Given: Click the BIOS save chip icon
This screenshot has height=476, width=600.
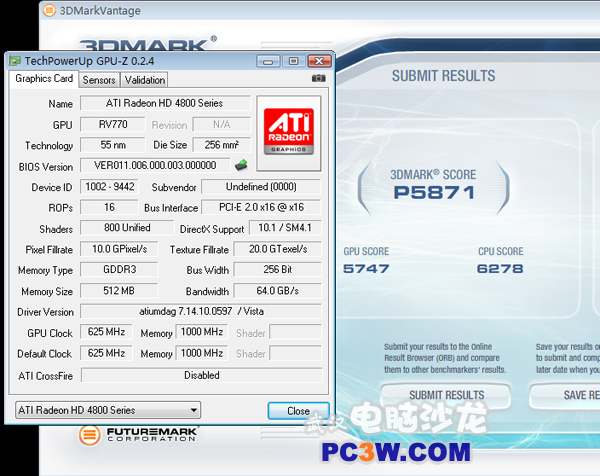Looking at the screenshot, I should pyautogui.click(x=241, y=165).
